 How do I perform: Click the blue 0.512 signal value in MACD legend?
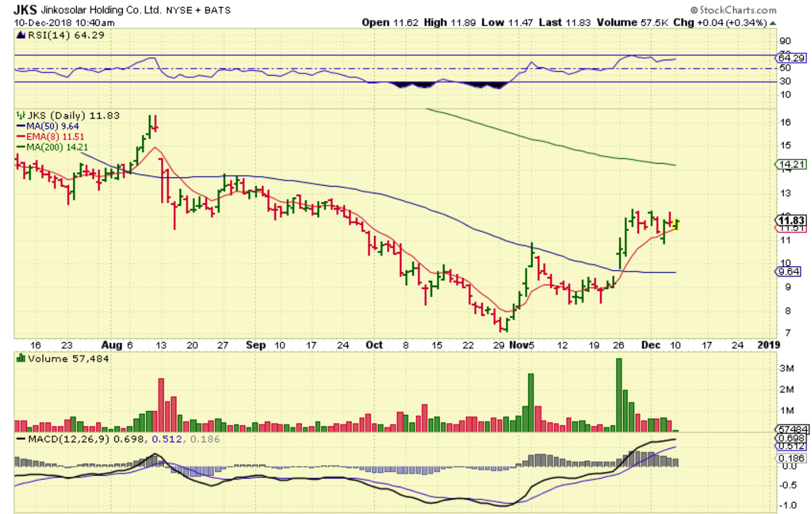pos(167,439)
